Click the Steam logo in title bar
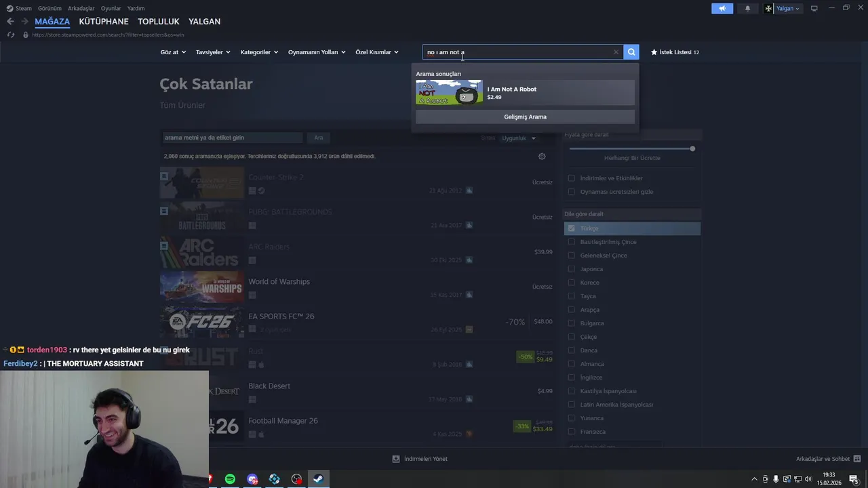 (x=9, y=8)
